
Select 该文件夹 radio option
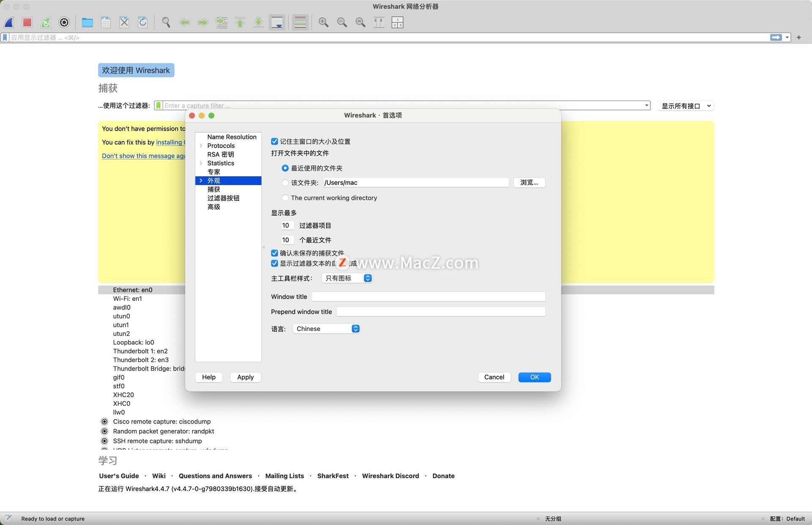pos(285,183)
